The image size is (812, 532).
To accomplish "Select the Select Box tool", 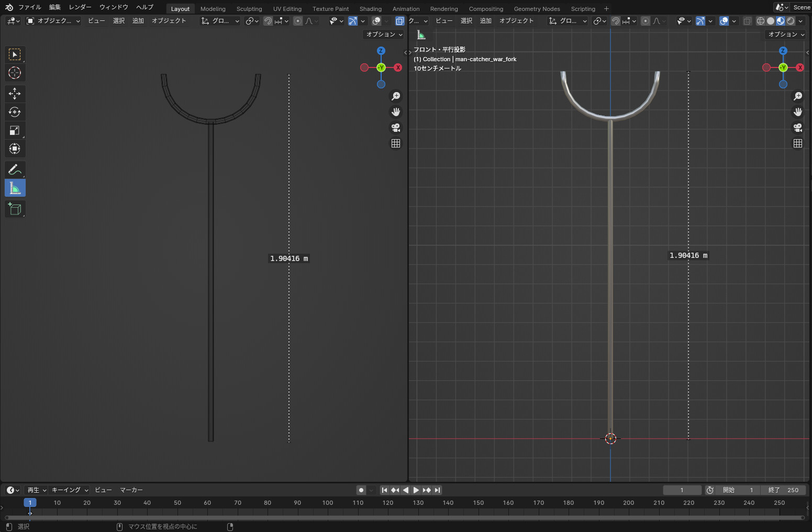I will [x=15, y=54].
